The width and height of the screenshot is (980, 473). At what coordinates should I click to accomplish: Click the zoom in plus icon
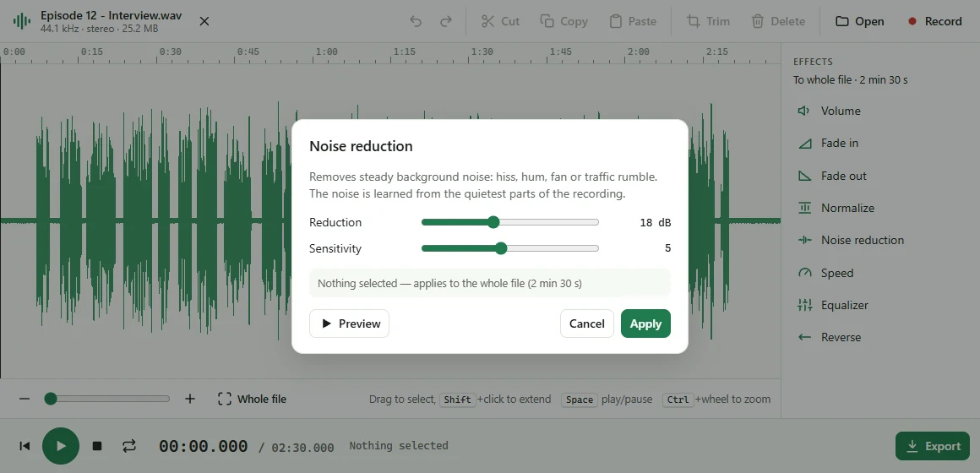point(191,399)
